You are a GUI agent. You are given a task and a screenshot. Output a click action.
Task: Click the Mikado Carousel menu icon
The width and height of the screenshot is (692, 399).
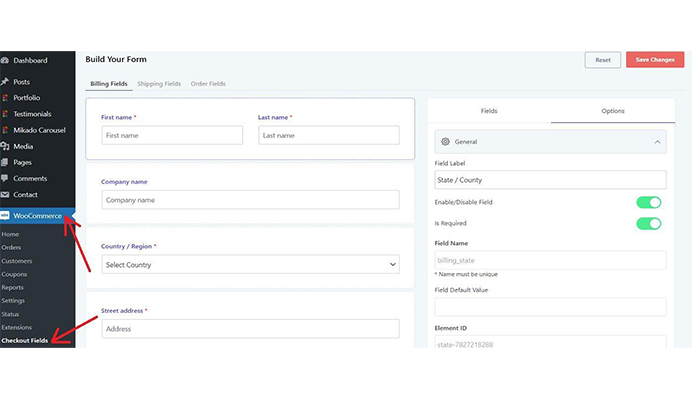tap(5, 130)
